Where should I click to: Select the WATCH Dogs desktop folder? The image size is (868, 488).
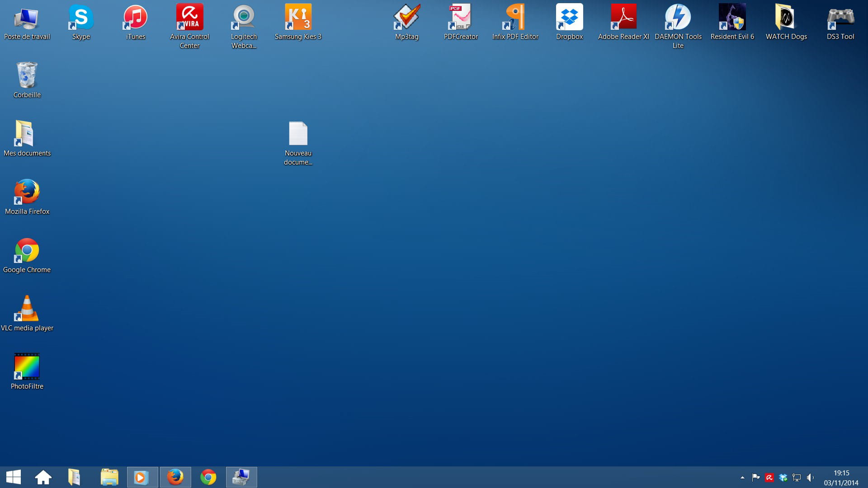(x=786, y=23)
